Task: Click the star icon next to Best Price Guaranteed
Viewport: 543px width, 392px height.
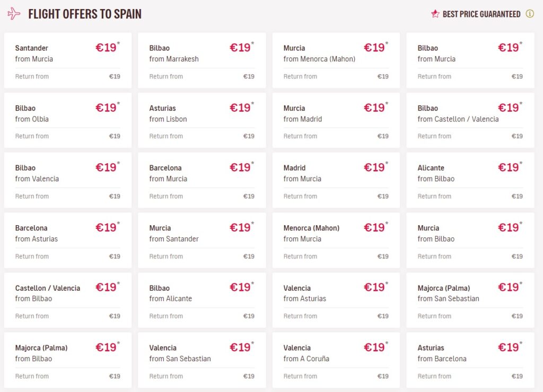Action: click(435, 14)
